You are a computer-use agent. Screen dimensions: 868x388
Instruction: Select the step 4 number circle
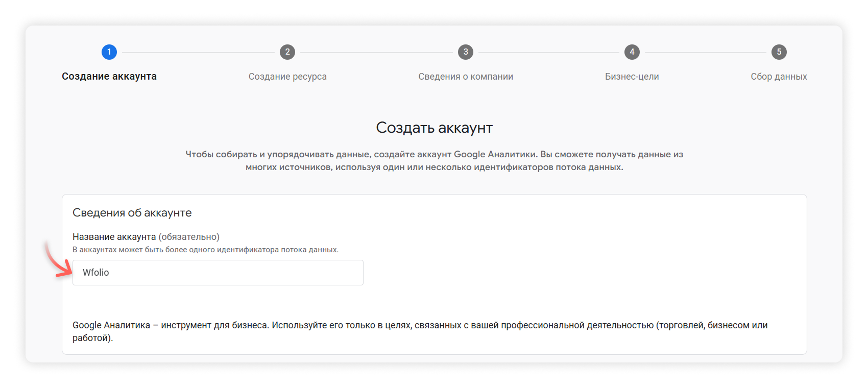pyautogui.click(x=632, y=52)
